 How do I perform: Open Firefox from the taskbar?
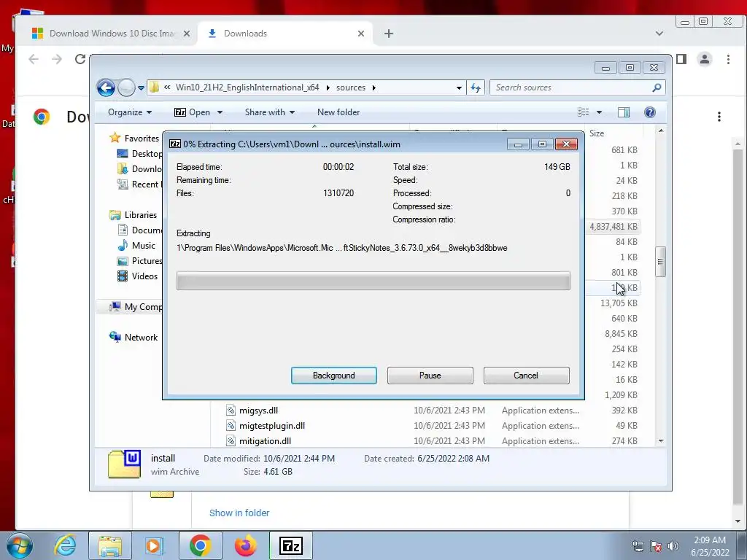[x=246, y=545]
